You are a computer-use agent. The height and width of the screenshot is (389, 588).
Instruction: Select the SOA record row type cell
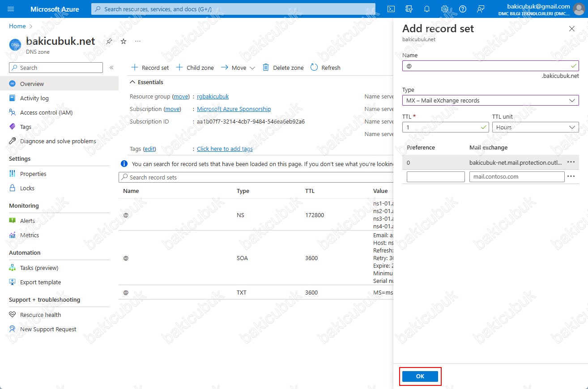click(x=242, y=258)
